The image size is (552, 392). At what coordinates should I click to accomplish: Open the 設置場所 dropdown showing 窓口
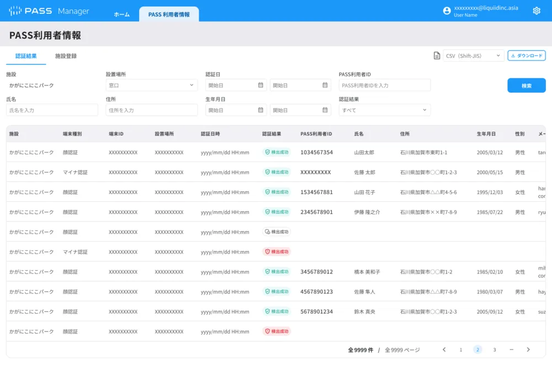tap(151, 85)
